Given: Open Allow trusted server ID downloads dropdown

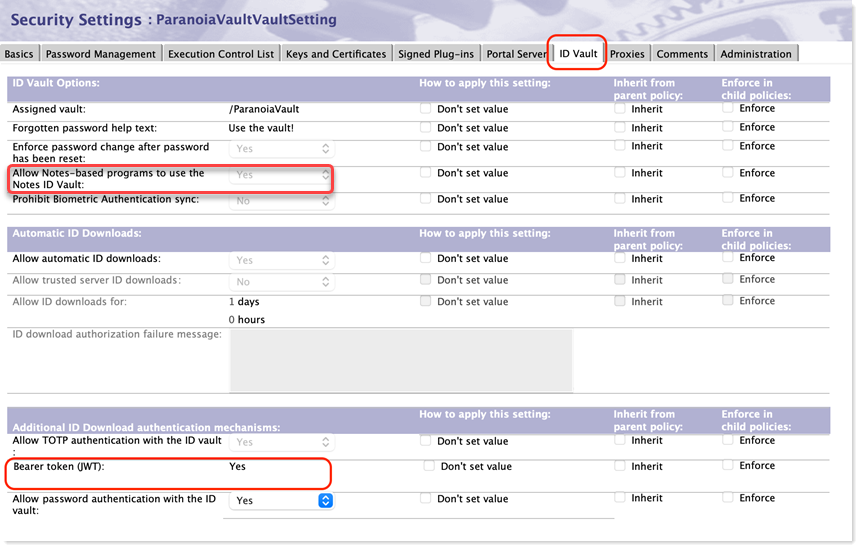Looking at the screenshot, I should coord(281,282).
